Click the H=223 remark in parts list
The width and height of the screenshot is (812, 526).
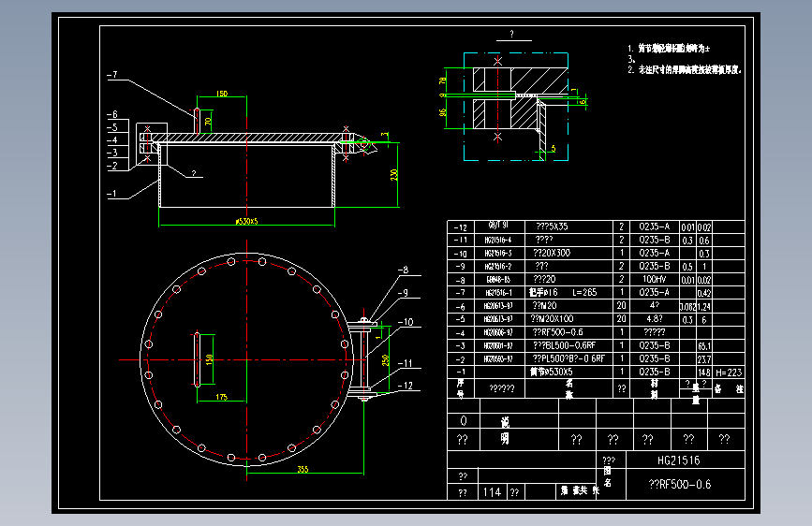coord(729,373)
